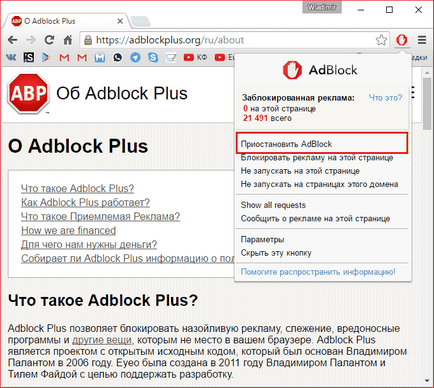This screenshot has height=388, width=434.
Task: Open the home page via house icon
Action: (x=68, y=40)
